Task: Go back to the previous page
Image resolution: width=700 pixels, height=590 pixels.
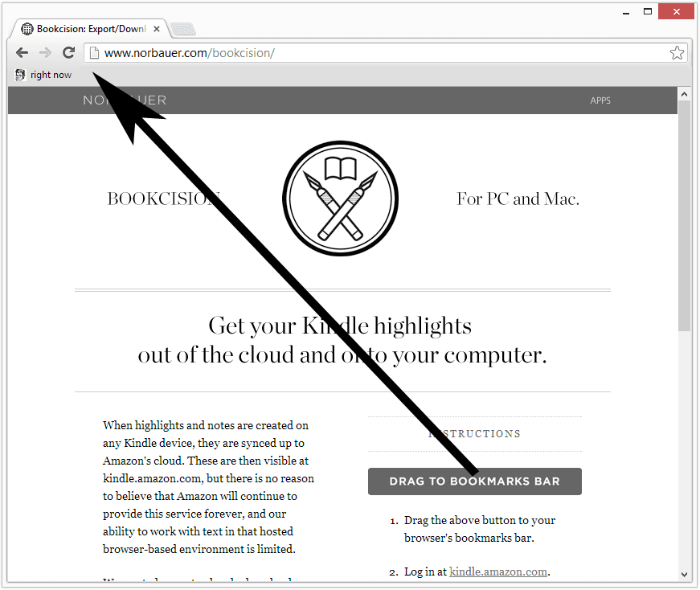Action: pos(22,53)
